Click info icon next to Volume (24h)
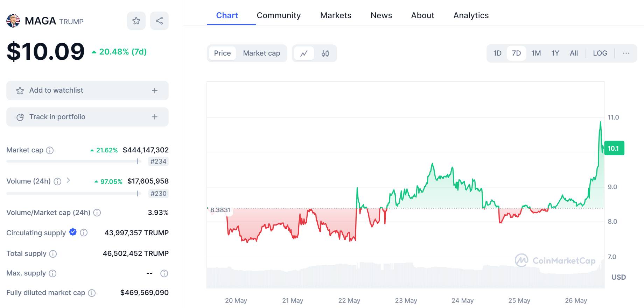Viewport: 644px width, 308px height. 57,181
